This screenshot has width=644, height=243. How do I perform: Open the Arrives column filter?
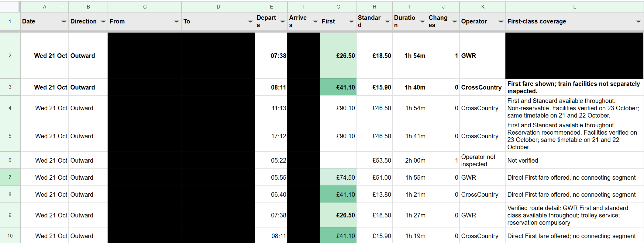tap(315, 21)
